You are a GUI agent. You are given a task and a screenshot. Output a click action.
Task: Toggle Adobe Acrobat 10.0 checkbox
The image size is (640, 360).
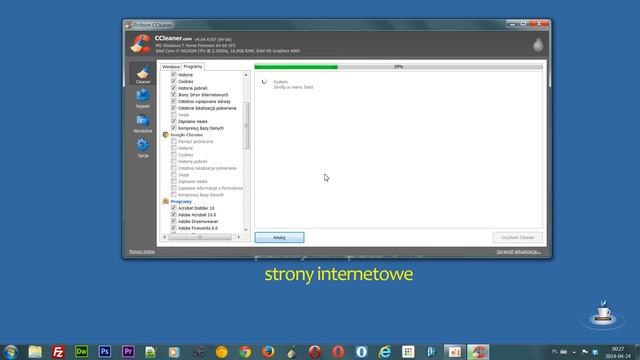point(174,214)
